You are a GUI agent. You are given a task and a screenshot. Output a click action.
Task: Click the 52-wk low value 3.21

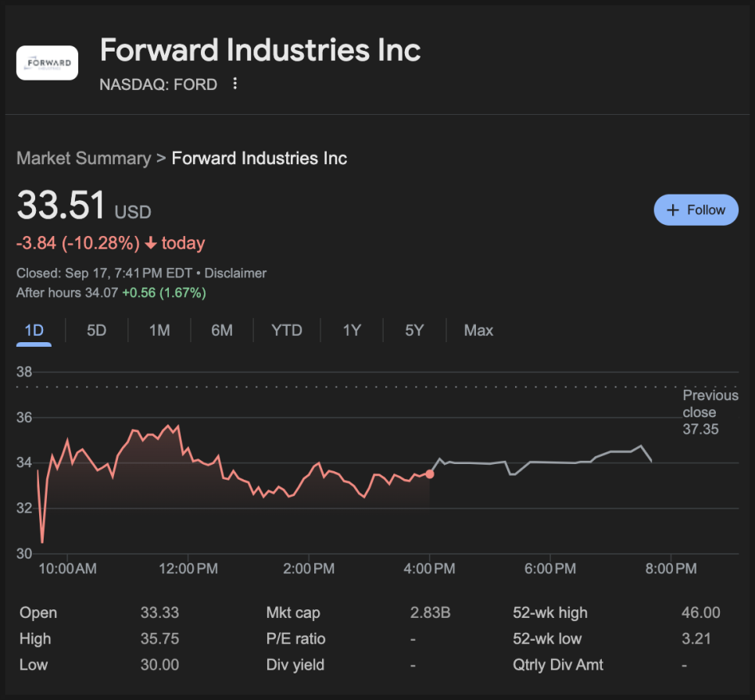click(x=696, y=639)
